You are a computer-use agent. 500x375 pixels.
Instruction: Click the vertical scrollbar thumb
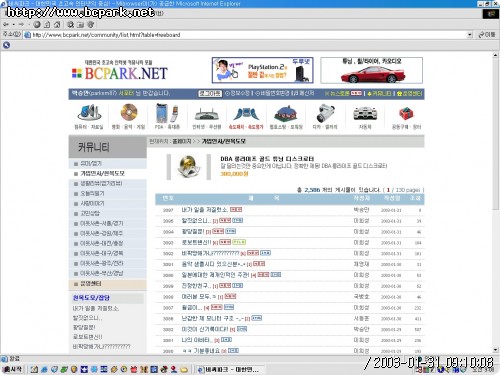[496, 134]
